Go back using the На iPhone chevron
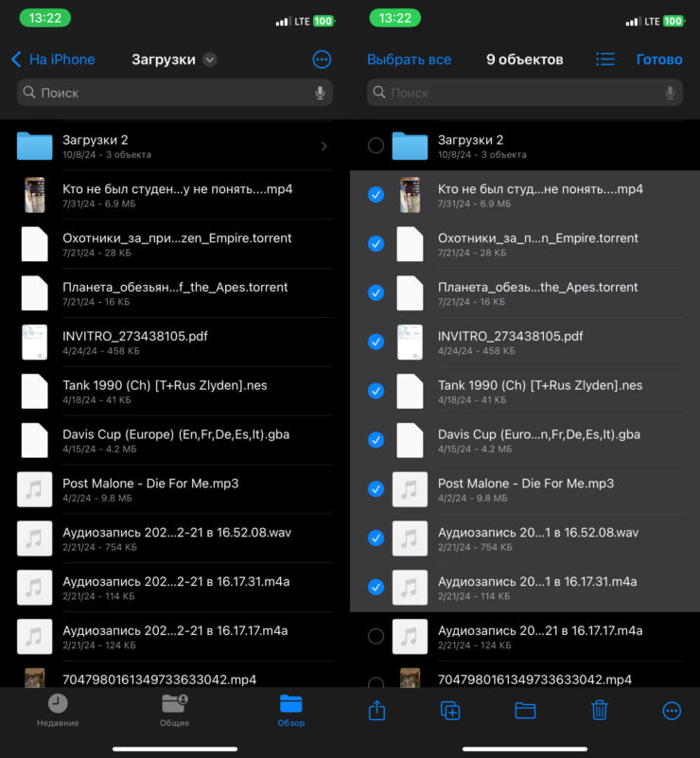Viewport: 700px width, 758px height. pyautogui.click(x=16, y=60)
